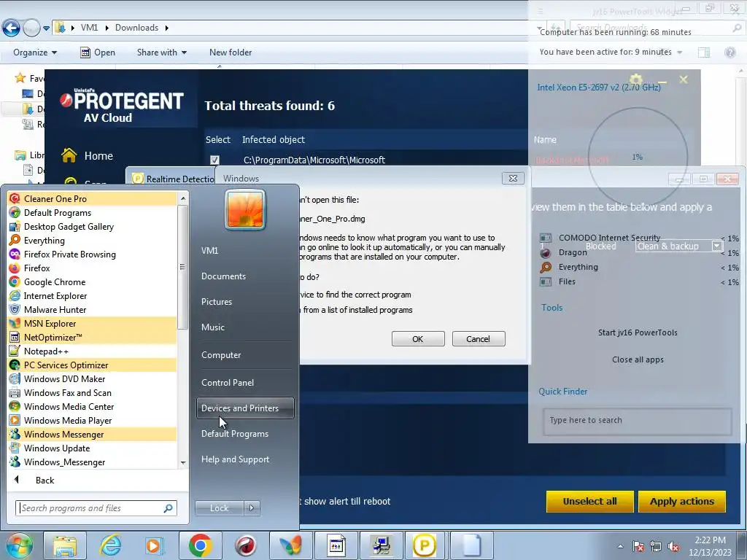
Task: Open Computer from Start menu
Action: [x=221, y=355]
